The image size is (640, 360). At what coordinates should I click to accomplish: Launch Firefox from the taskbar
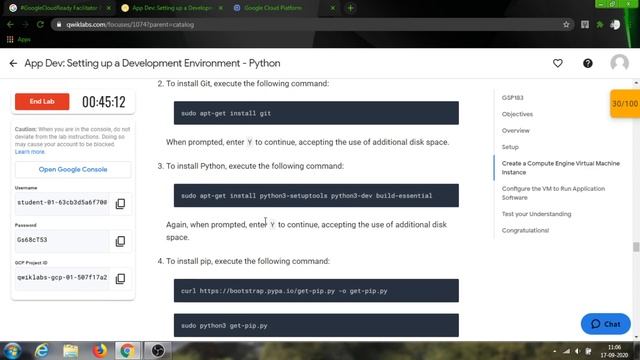tap(99, 351)
